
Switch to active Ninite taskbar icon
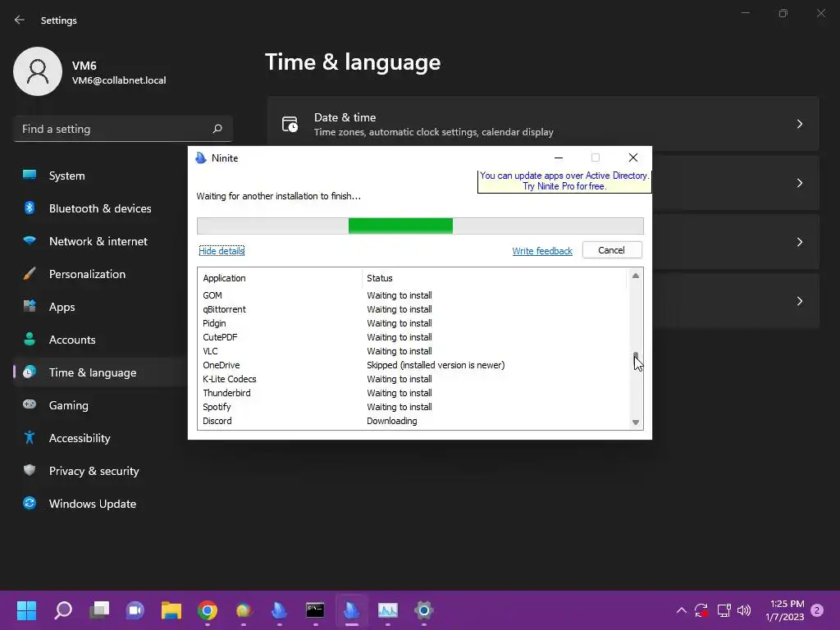click(x=351, y=609)
